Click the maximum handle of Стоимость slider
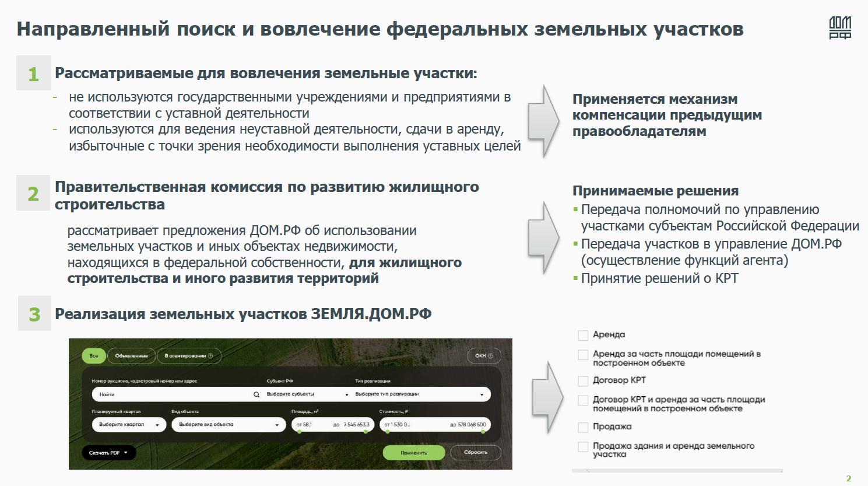868x486 pixels. [482, 432]
